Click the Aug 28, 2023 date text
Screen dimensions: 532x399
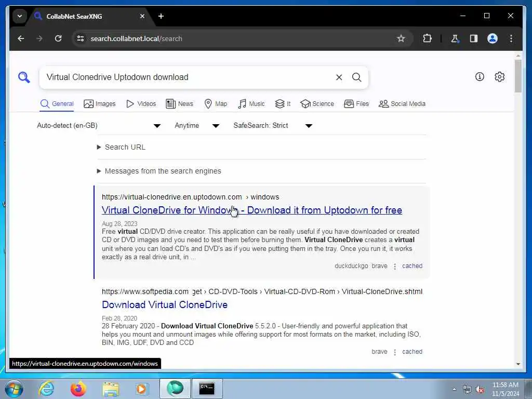tap(119, 224)
